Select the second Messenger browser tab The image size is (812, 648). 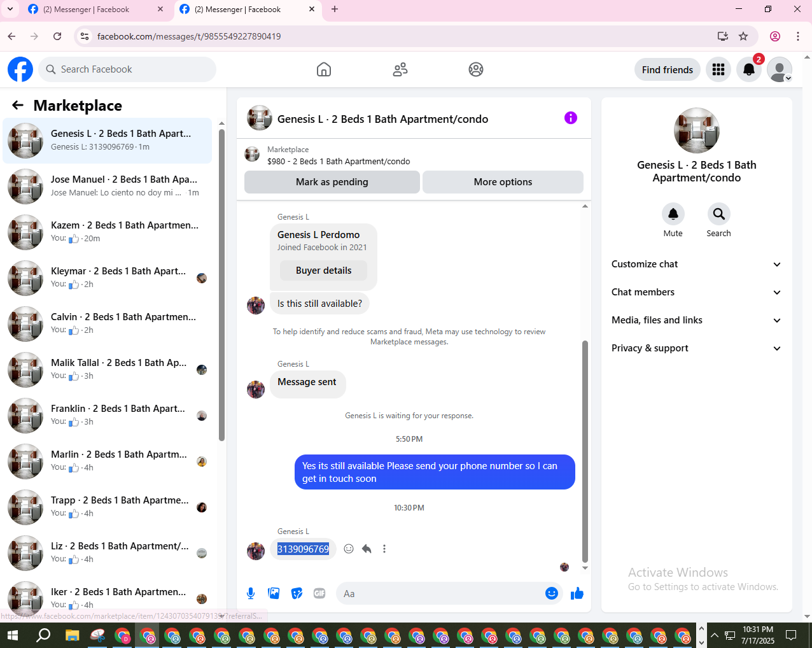tap(247, 10)
